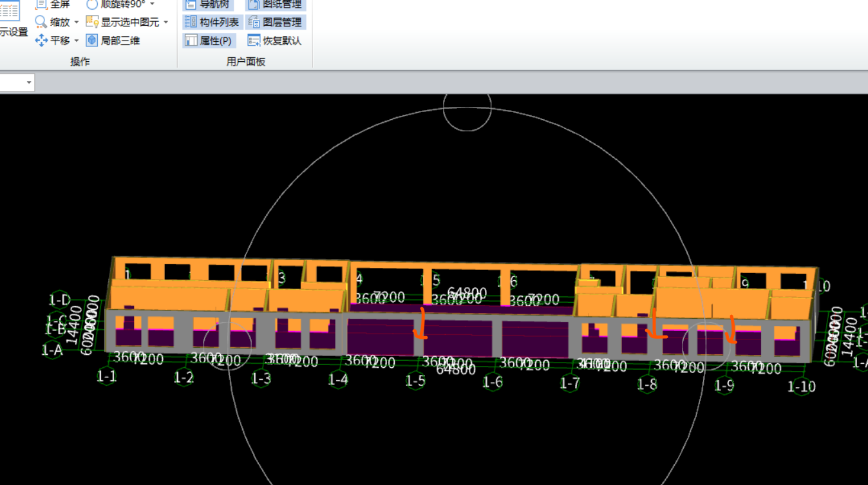Click axis label 1-A on the left side

tap(52, 350)
